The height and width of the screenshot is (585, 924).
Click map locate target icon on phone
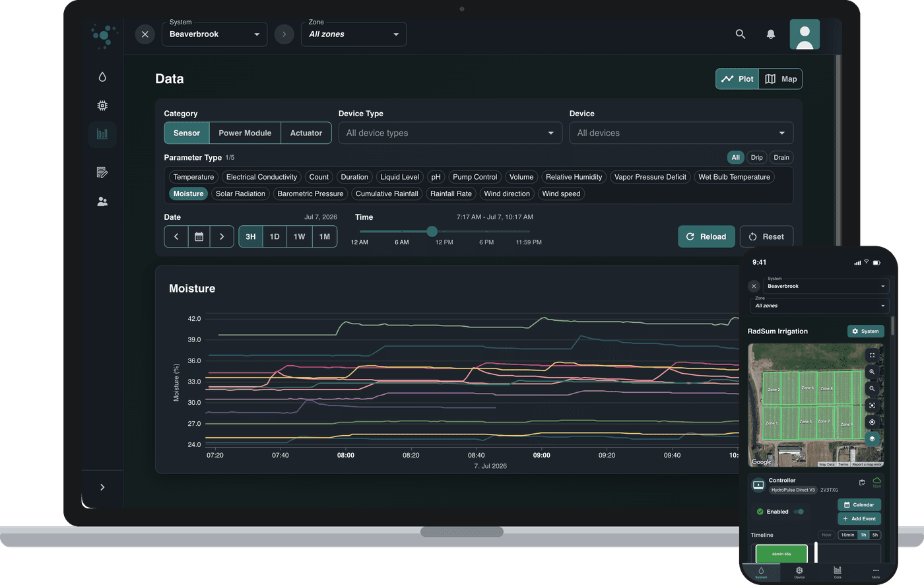(872, 422)
